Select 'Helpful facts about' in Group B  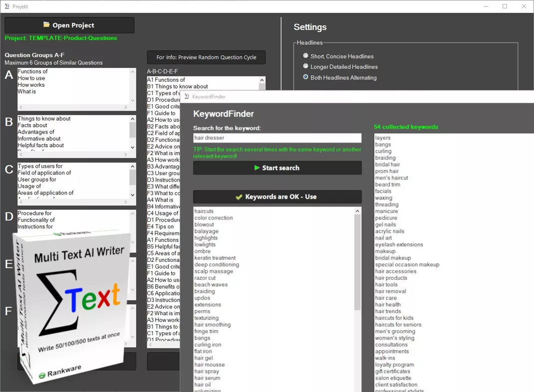[x=41, y=145]
